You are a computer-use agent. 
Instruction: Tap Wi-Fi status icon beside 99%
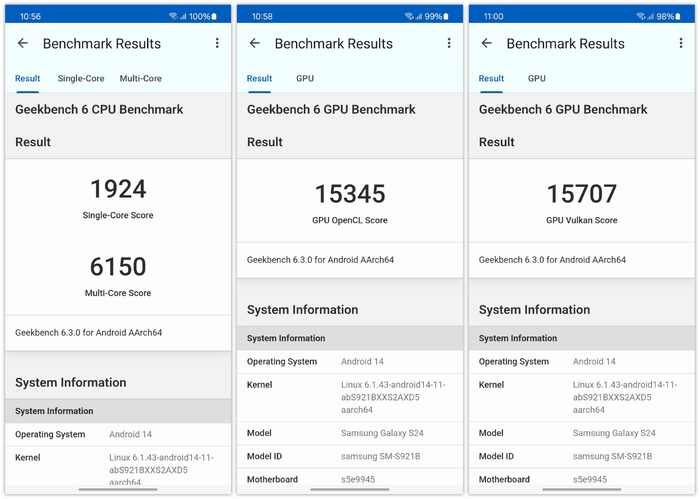pyautogui.click(x=409, y=17)
